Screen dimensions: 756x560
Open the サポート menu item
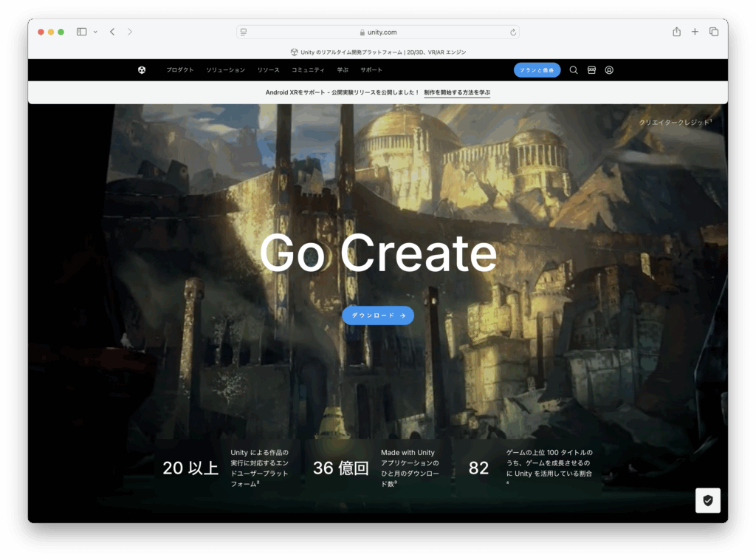pyautogui.click(x=371, y=70)
